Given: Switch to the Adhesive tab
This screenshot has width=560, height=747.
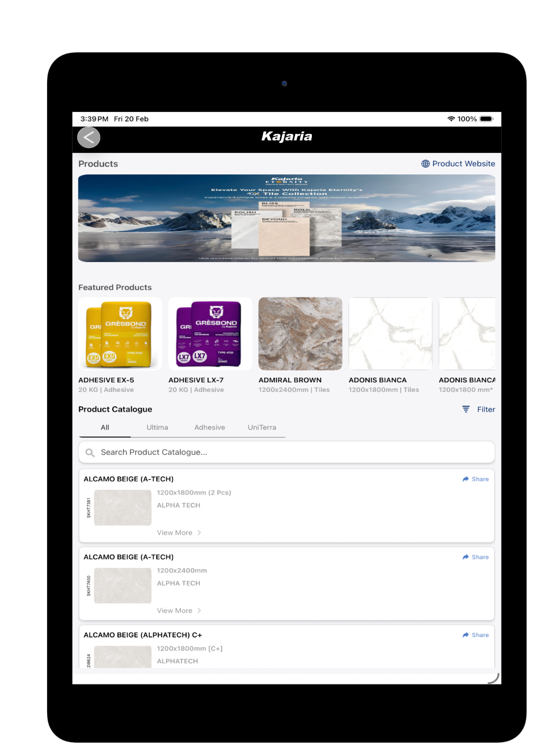Looking at the screenshot, I should (x=209, y=428).
